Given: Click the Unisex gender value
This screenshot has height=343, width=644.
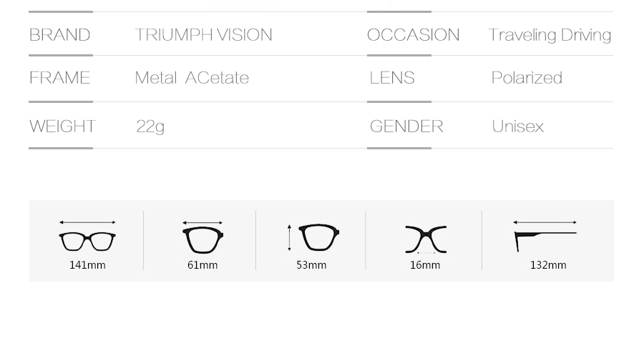Looking at the screenshot, I should tap(517, 126).
